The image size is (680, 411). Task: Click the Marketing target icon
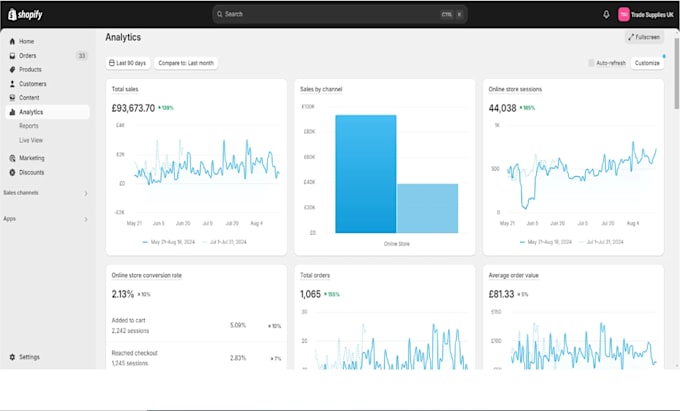click(x=12, y=158)
